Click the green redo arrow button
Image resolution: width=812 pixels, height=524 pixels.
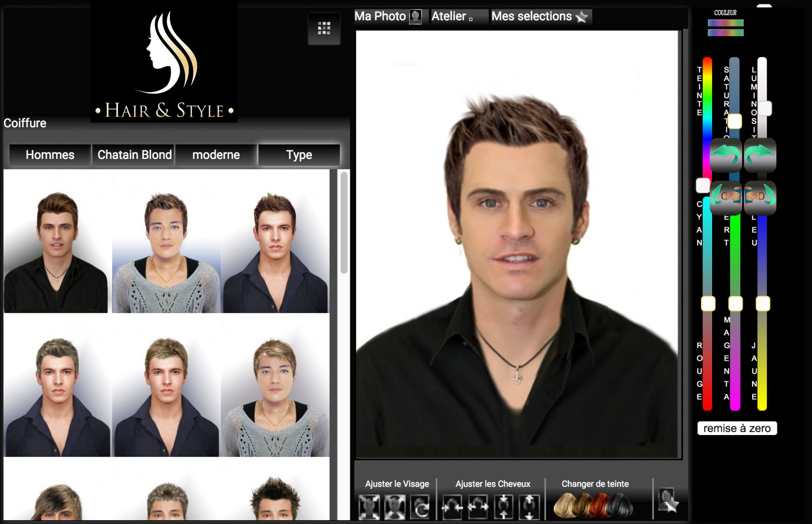point(760,155)
